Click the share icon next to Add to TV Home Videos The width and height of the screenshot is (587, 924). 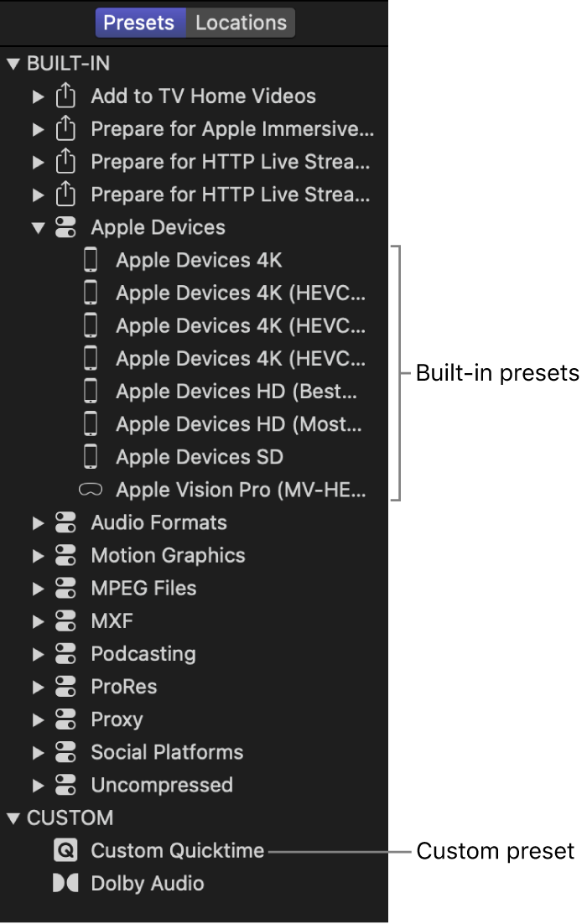pos(66,96)
